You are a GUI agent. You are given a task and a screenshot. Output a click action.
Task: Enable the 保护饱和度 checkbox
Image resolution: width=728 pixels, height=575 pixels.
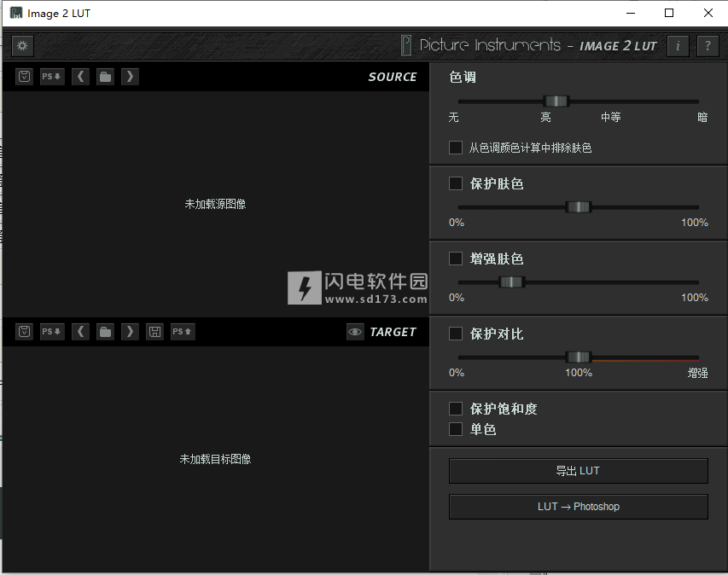coord(456,409)
